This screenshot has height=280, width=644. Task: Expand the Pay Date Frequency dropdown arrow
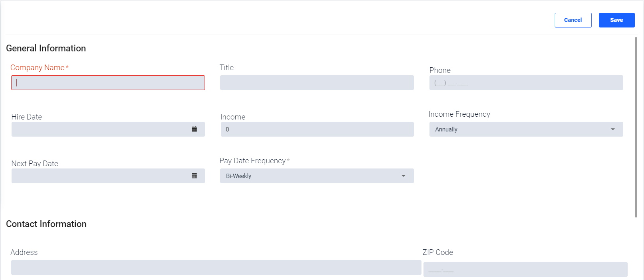404,176
